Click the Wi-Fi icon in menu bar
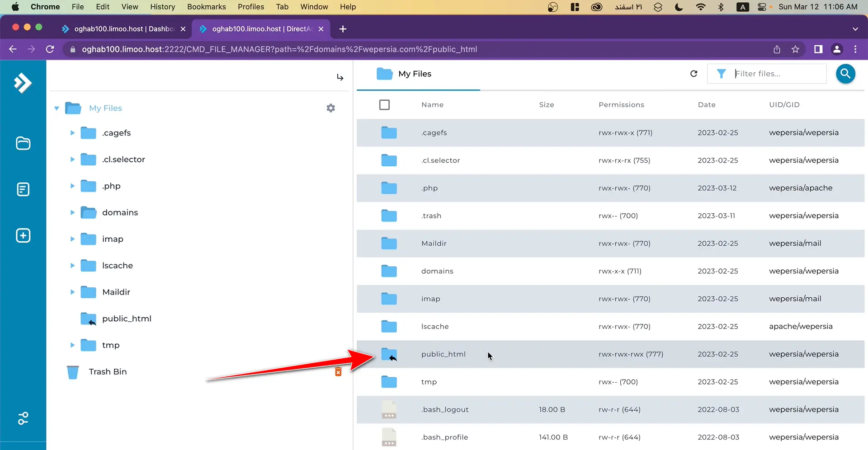This screenshot has width=868, height=450. 701,7
